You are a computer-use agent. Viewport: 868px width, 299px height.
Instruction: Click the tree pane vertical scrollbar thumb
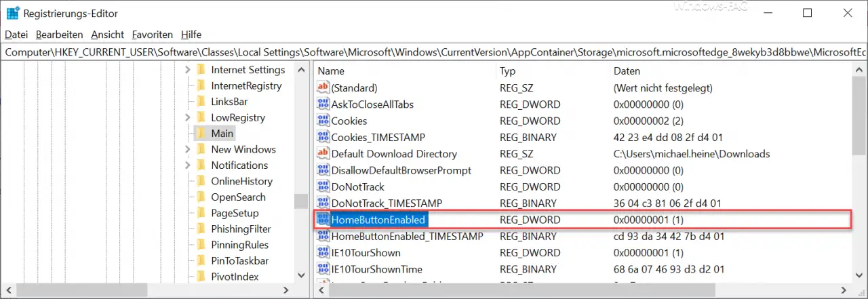tap(300, 201)
